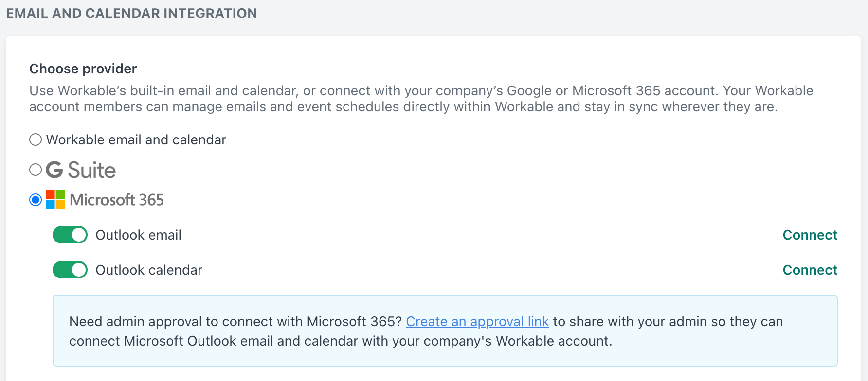
Task: Toggle the Outlook email switch off
Action: [x=70, y=235]
